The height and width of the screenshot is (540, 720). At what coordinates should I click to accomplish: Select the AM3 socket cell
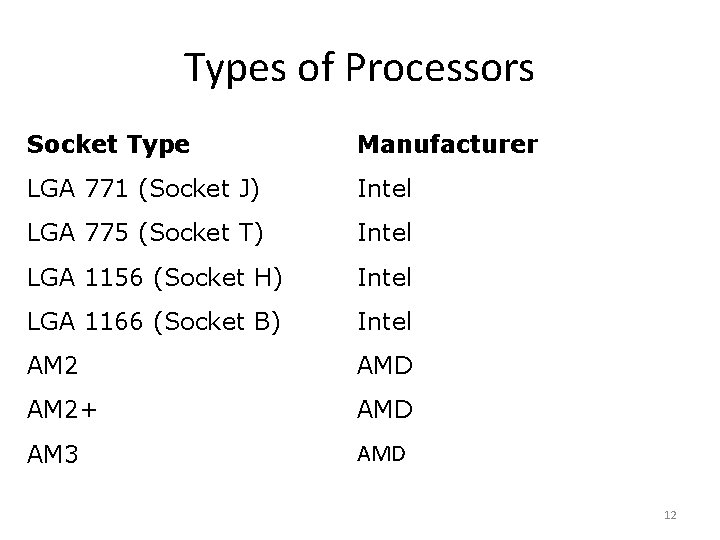pos(52,453)
